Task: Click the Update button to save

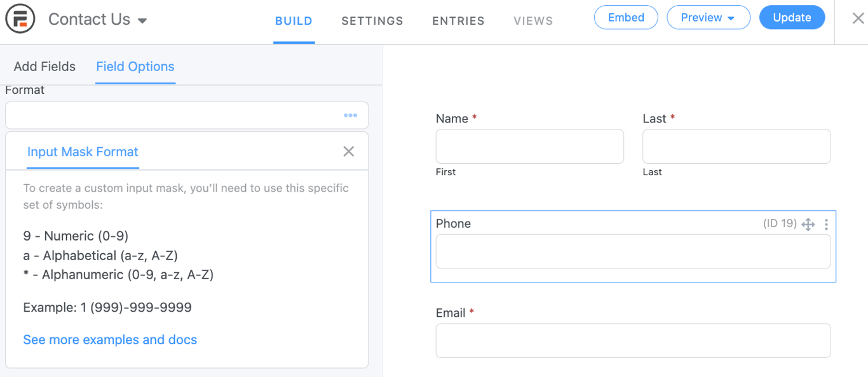Action: pos(792,17)
